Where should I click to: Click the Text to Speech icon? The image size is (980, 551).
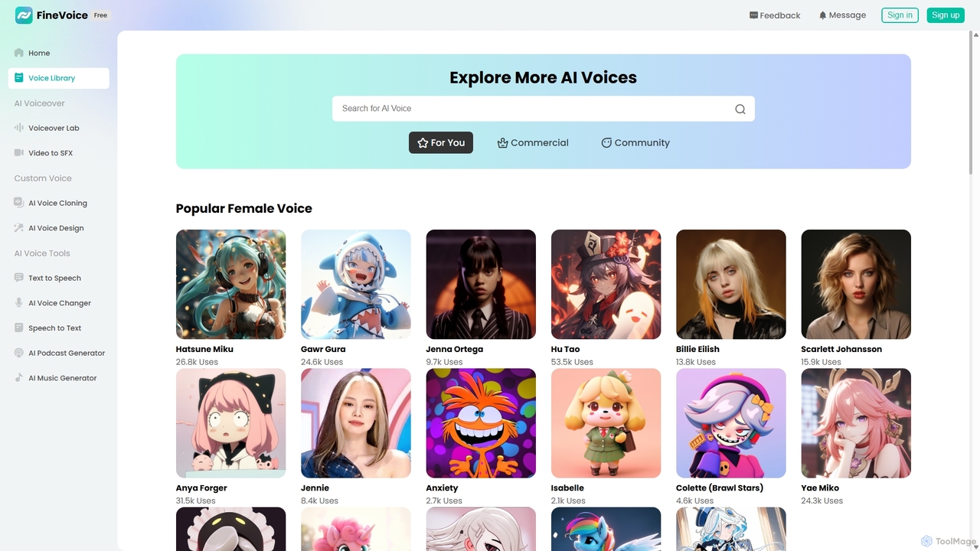coord(19,278)
